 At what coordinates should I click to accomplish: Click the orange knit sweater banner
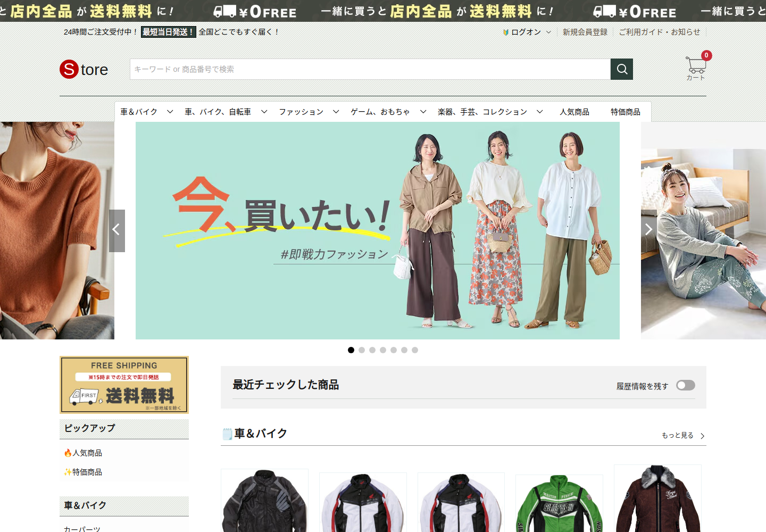57,230
